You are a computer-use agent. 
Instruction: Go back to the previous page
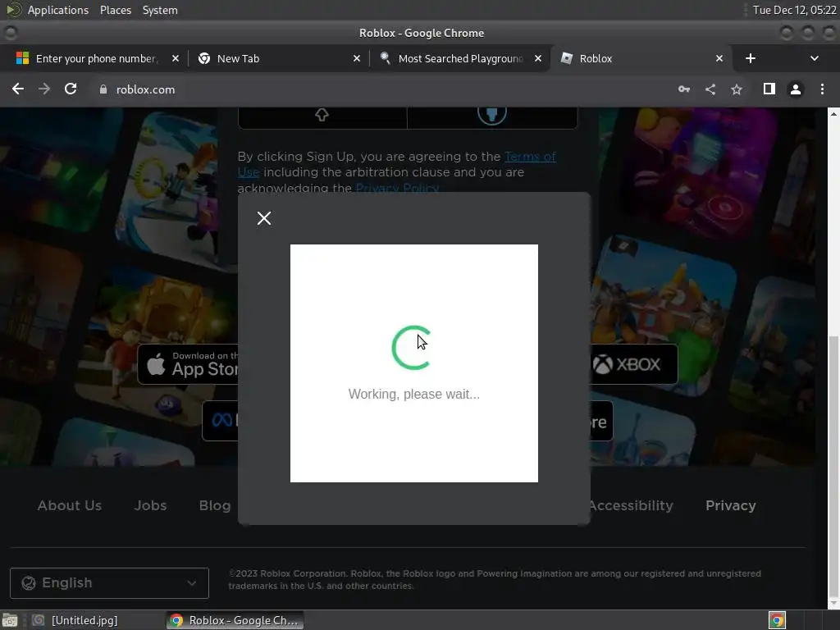(18, 89)
